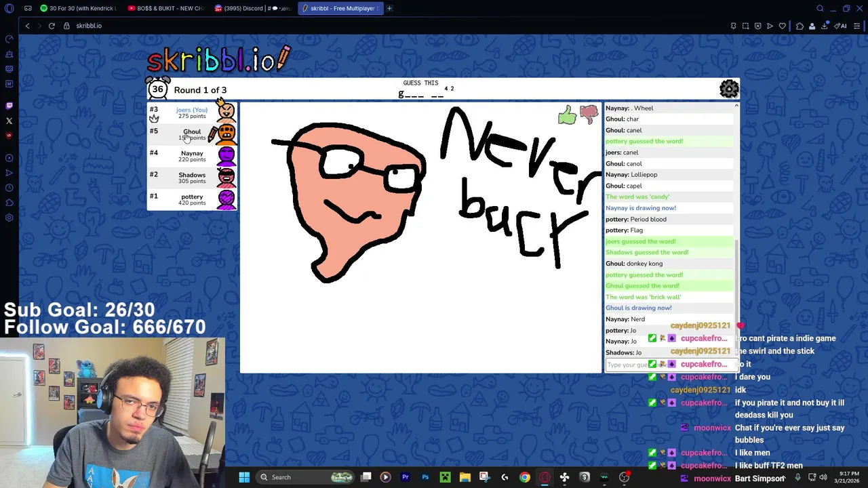Open the ad blocker shield icon

tap(757, 26)
